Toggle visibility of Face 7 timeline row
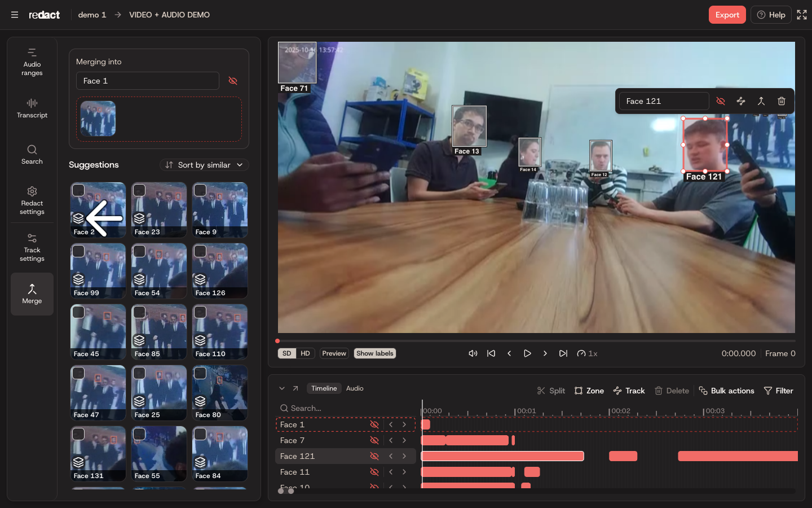812x508 pixels. (374, 440)
